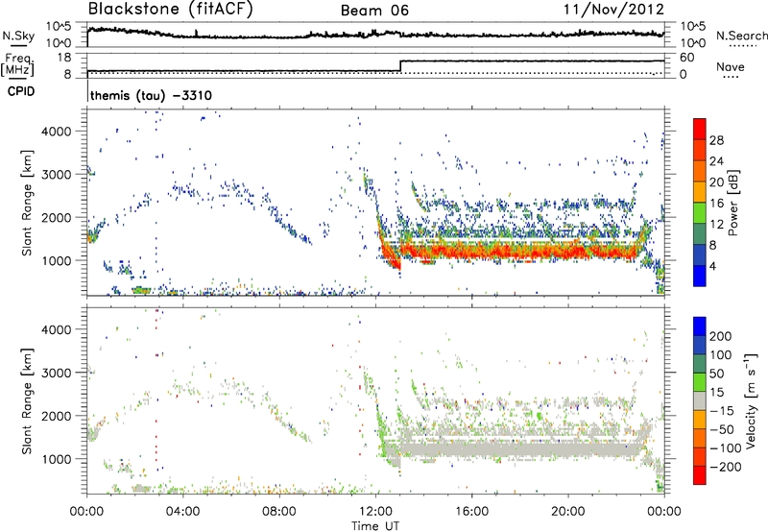Click the '4000' tick on the power panel

point(57,132)
